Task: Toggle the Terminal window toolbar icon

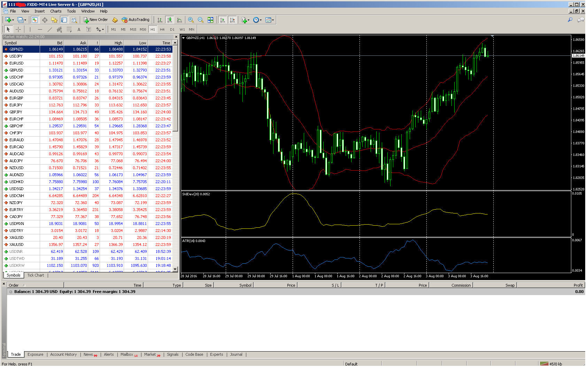Action: 64,20
